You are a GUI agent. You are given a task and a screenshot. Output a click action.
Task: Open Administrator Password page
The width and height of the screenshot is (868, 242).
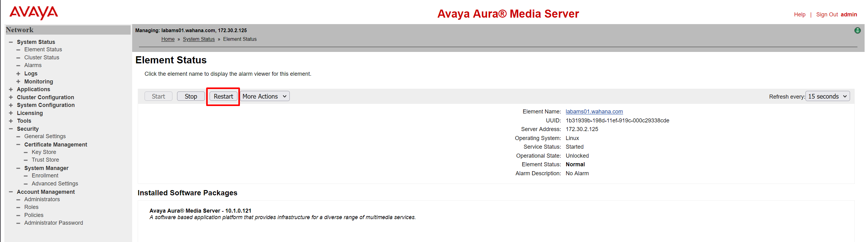[x=53, y=223]
